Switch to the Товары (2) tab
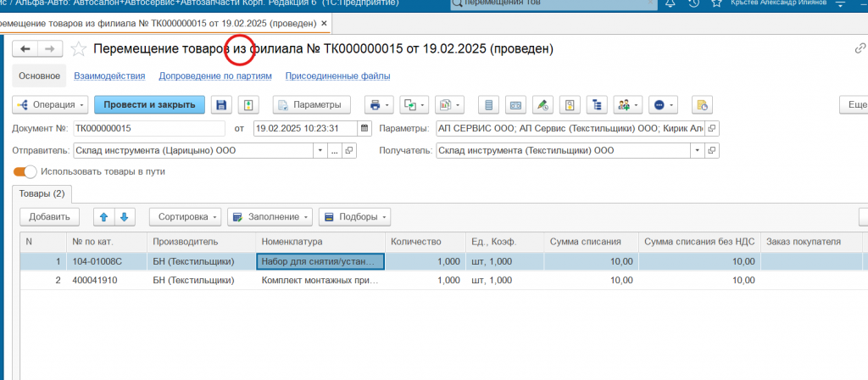 (x=42, y=193)
